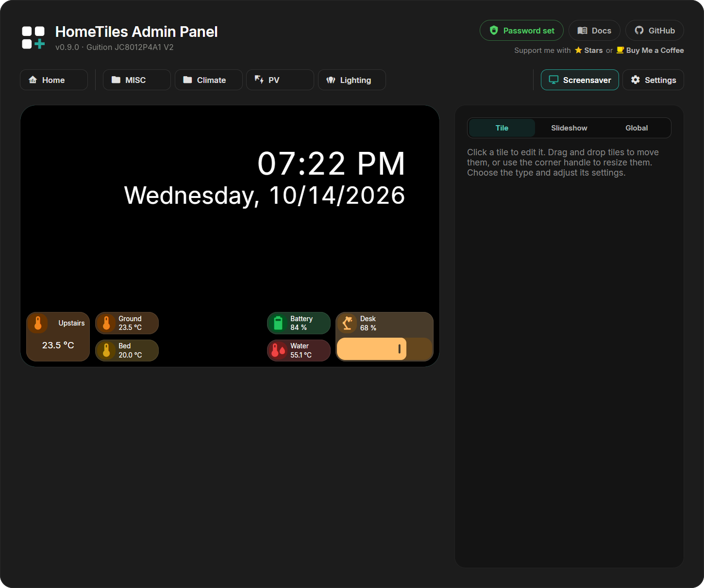The height and width of the screenshot is (588, 704).
Task: Select the Bed 20.0 °C reading
Action: pos(130,355)
